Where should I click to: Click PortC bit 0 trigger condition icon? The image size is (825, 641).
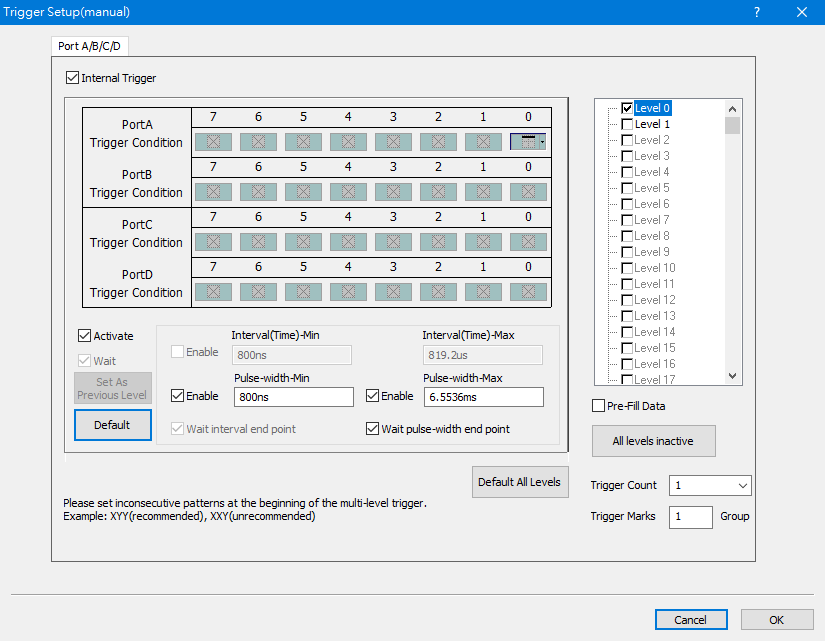pos(528,242)
